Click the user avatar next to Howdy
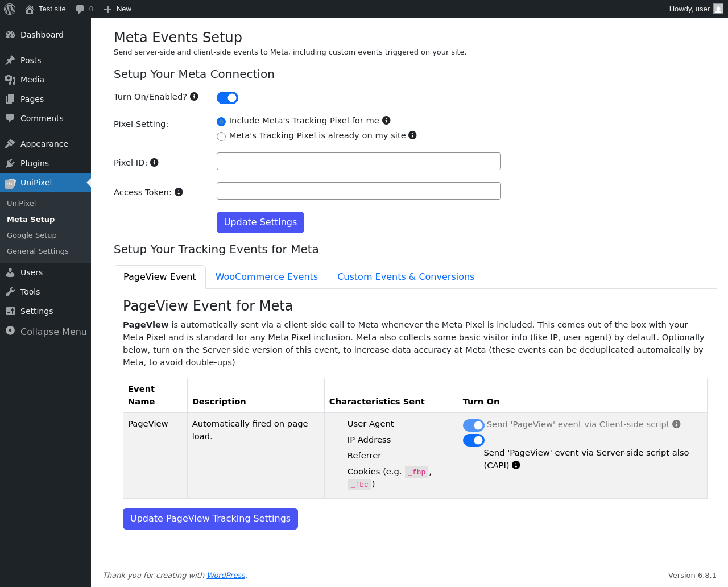This screenshot has height=587, width=728. click(x=718, y=9)
